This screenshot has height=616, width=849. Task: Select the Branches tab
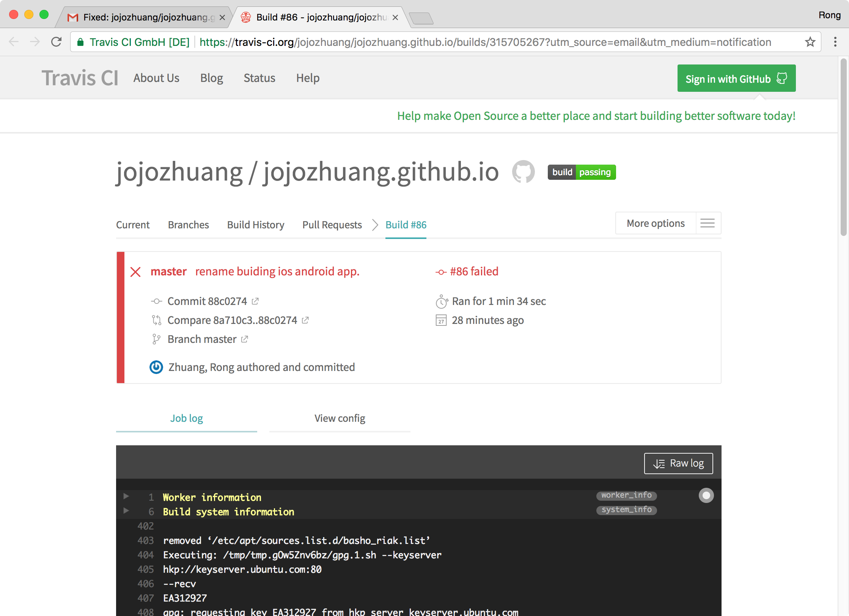(x=189, y=225)
